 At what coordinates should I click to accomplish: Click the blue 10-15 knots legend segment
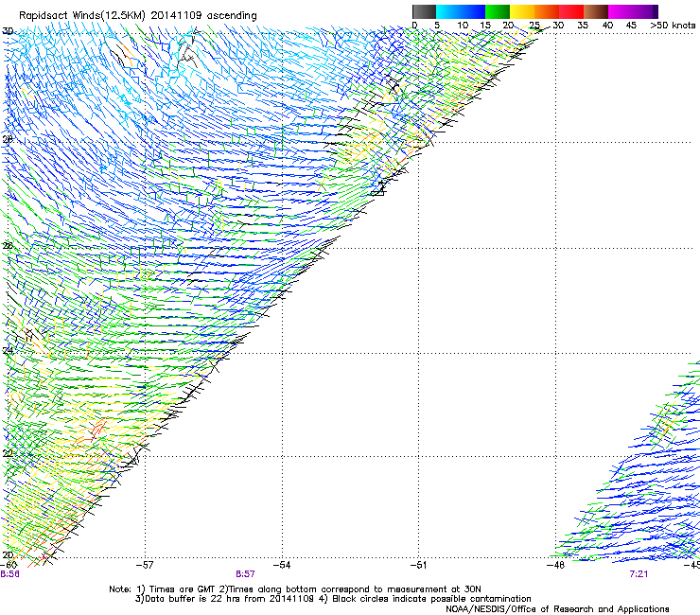tap(473, 11)
